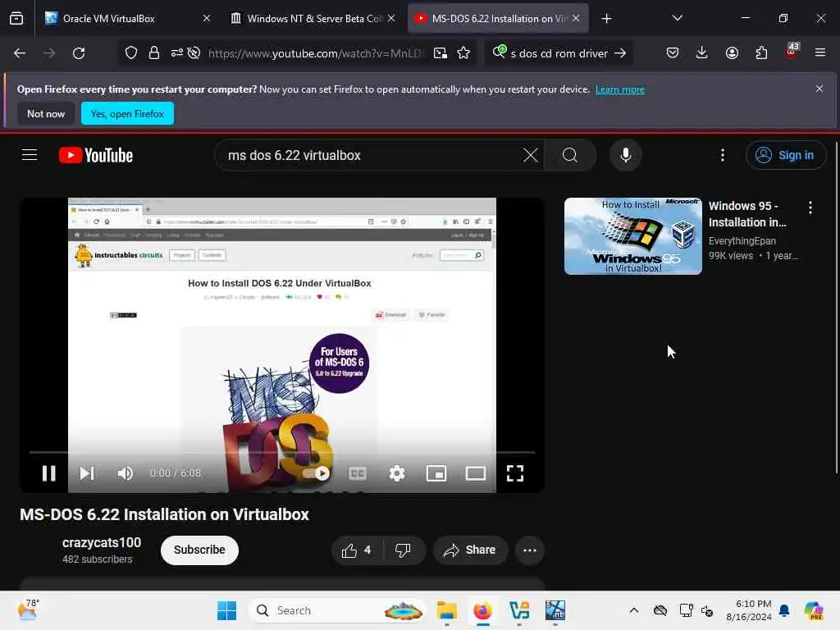The height and width of the screenshot is (630, 840).
Task: Open video player settings gear
Action: coord(397,473)
